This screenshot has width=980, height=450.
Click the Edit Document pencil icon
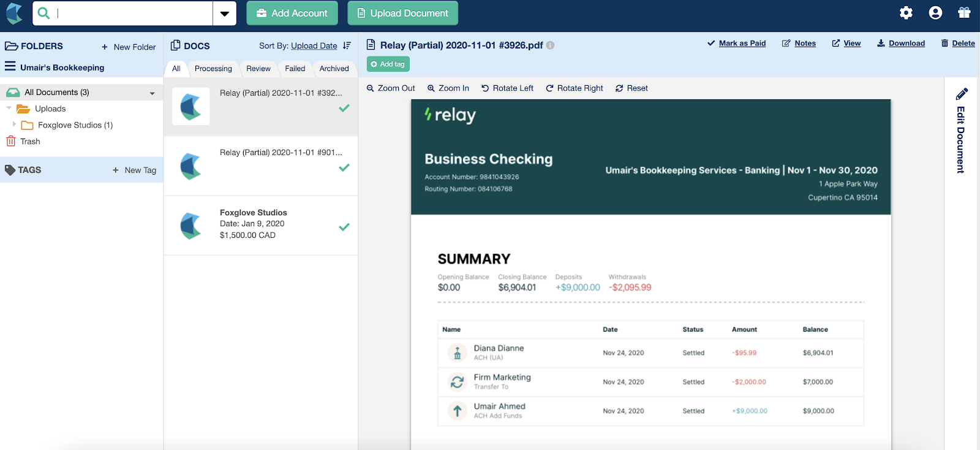tap(962, 94)
